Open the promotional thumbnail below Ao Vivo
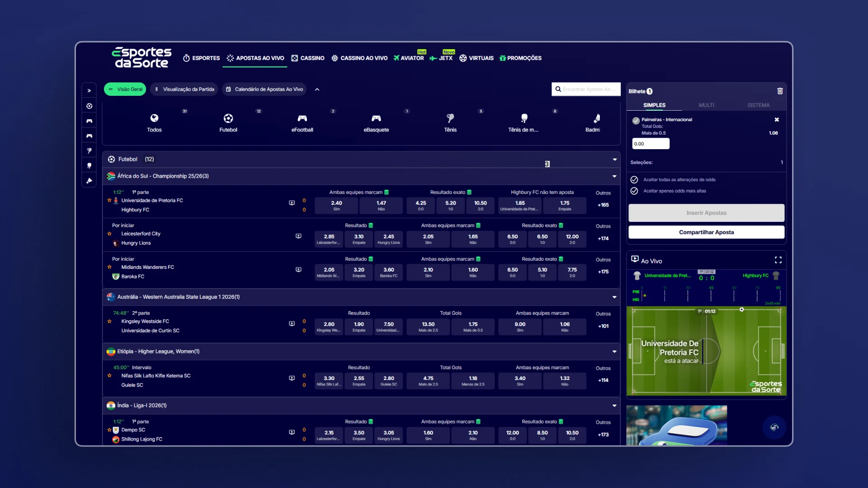This screenshot has height=488, width=868. click(x=677, y=425)
